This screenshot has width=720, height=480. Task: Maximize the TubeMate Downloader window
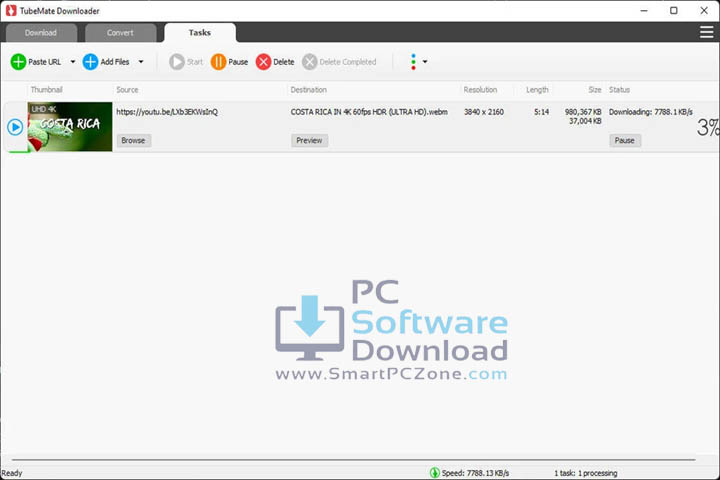point(674,10)
